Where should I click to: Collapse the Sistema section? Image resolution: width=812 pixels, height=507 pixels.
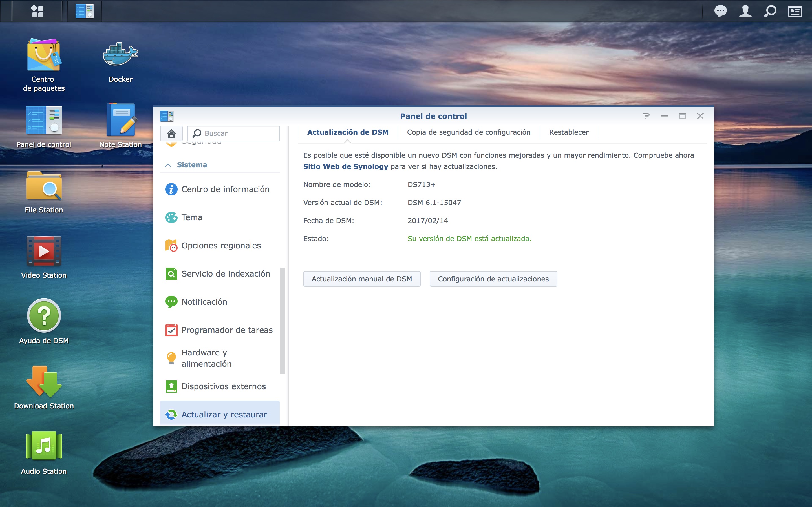pyautogui.click(x=168, y=165)
